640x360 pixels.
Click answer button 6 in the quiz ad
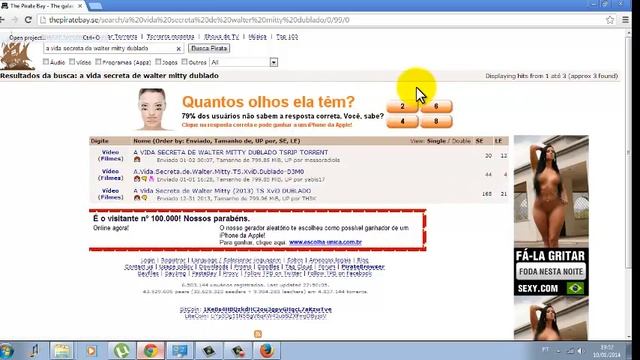coord(436,106)
